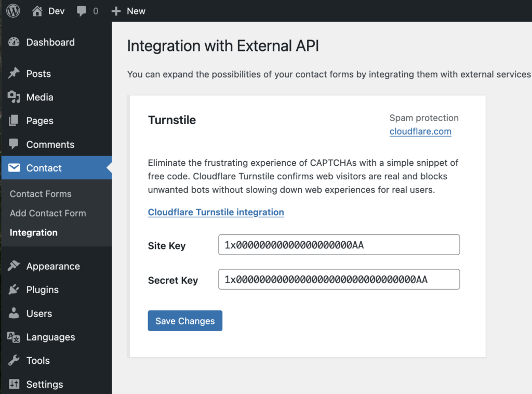The image size is (532, 394).
Task: Open Plugins via the plug icon
Action: click(14, 290)
